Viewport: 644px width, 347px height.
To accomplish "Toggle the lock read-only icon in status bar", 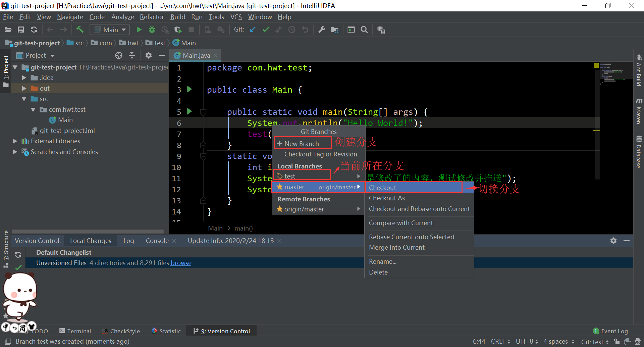I will [x=616, y=342].
